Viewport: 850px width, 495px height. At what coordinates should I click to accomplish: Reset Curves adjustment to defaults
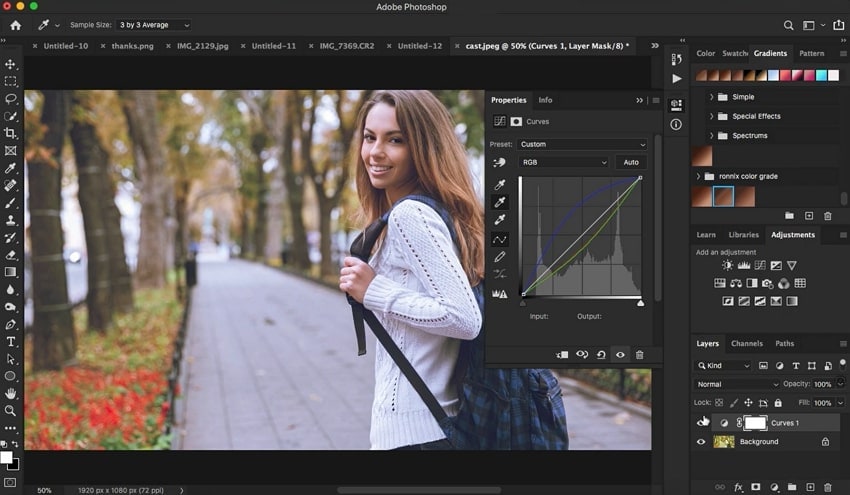coord(601,355)
